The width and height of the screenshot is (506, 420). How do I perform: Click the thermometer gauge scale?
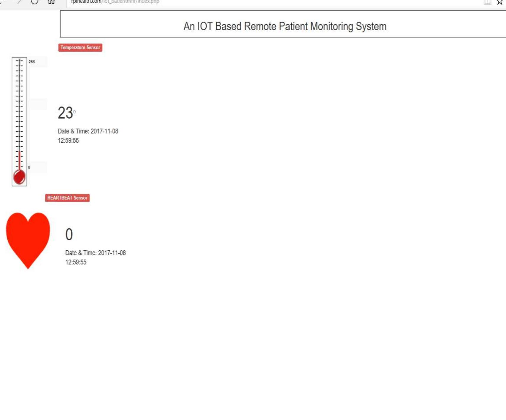(x=19, y=112)
